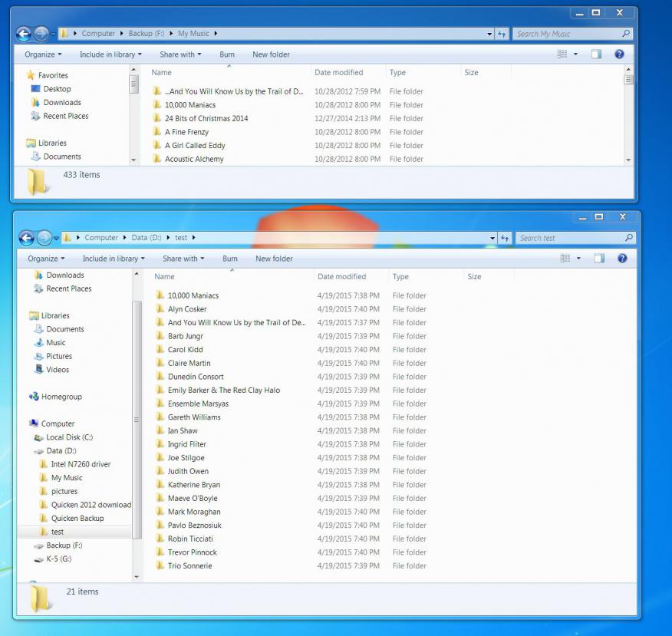The width and height of the screenshot is (672, 636).
Task: Open the Organize dropdown in the test window
Action: point(46,259)
